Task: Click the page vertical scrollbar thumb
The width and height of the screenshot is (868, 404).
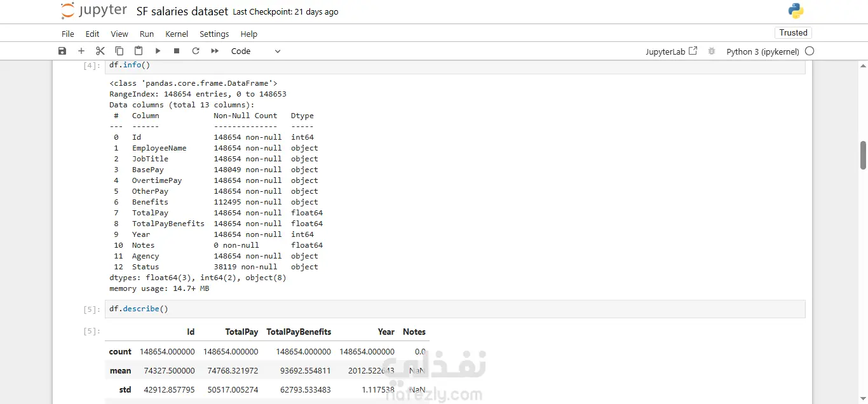Action: (863, 155)
